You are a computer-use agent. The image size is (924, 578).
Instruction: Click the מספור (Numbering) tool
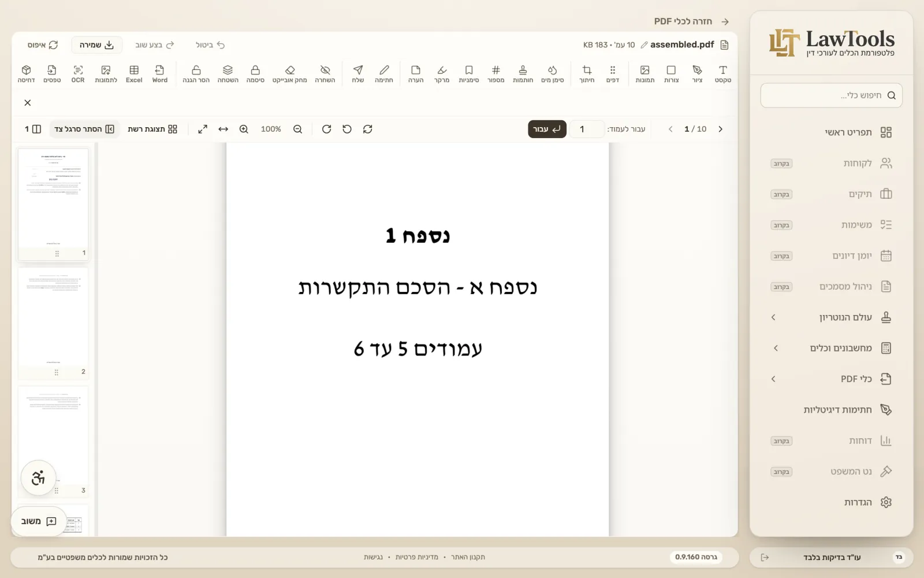[495, 74]
